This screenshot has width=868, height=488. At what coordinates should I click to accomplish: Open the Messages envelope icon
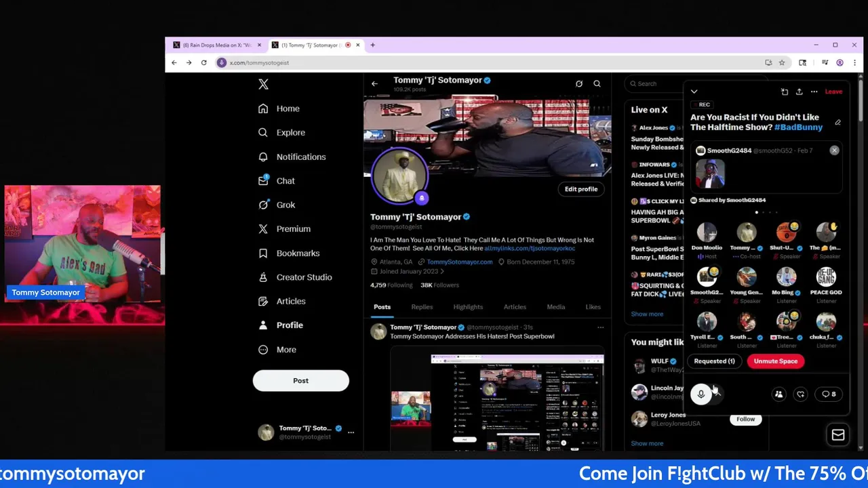838,435
